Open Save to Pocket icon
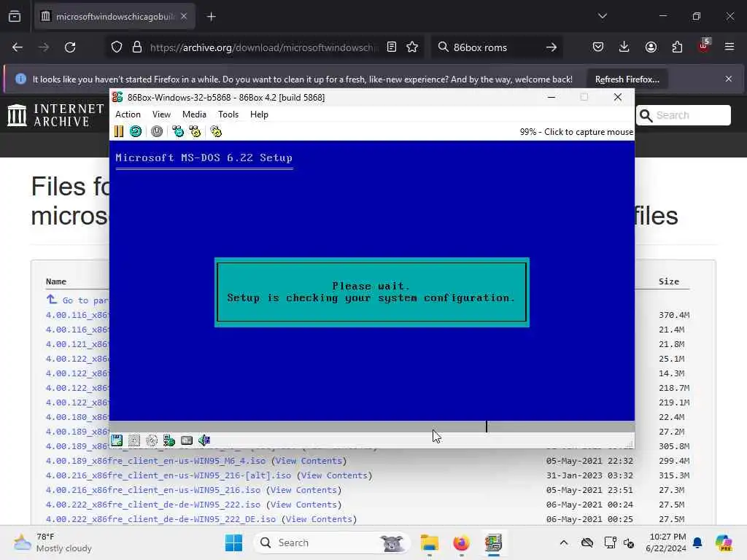 pos(598,47)
